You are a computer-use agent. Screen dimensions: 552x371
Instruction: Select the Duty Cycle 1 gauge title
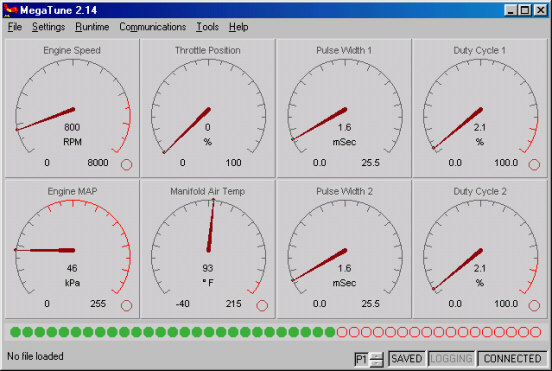(479, 50)
